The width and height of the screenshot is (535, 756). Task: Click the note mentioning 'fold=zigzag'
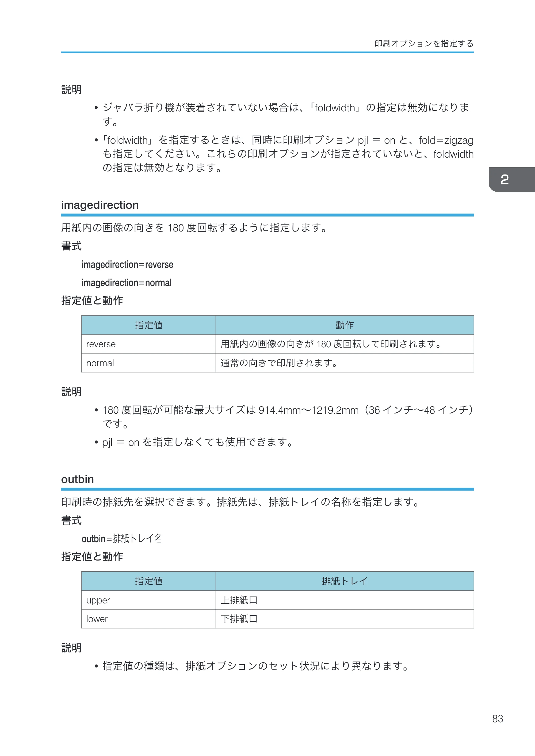pyautogui.click(x=288, y=154)
